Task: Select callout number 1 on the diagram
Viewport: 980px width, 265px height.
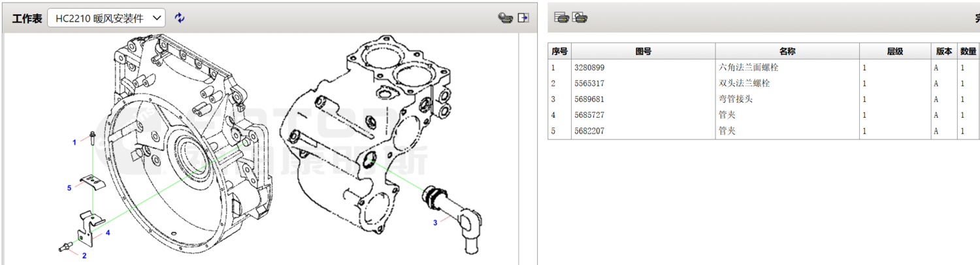Action: coord(74,142)
